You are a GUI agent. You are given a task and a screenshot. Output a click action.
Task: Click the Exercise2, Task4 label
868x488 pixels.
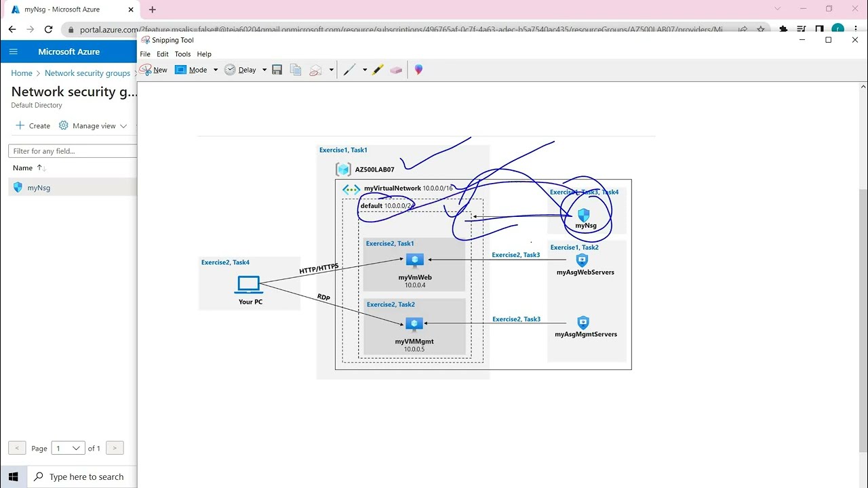pyautogui.click(x=225, y=262)
